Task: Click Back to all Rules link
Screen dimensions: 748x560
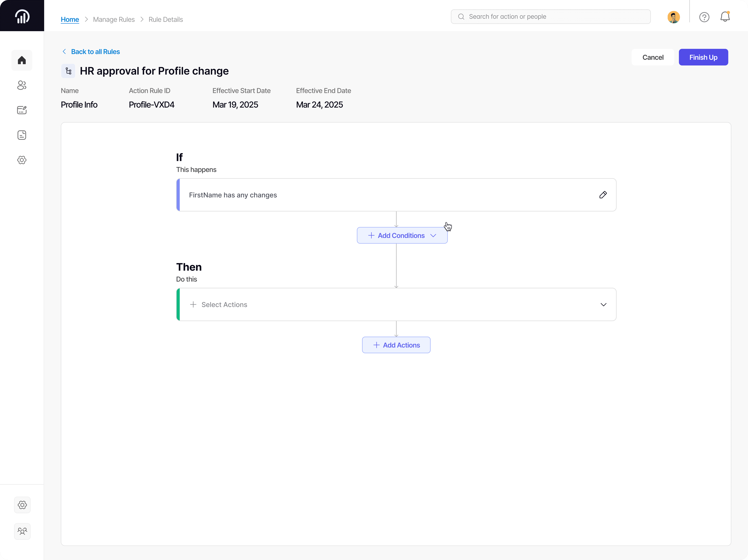Action: click(x=95, y=52)
